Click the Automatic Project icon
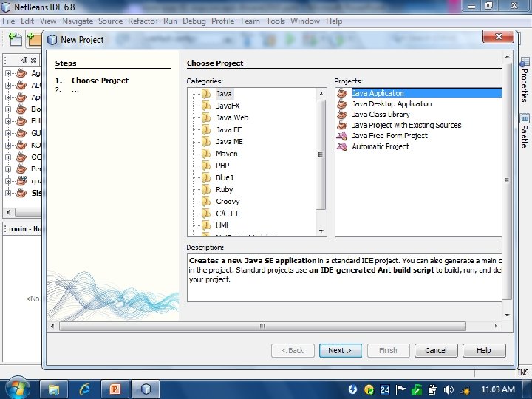Viewport: 532px width, 399px height. [x=342, y=146]
